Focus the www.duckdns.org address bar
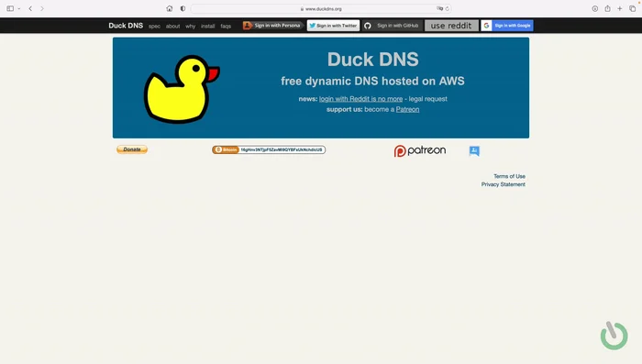This screenshot has height=364, width=642. pyautogui.click(x=321, y=8)
